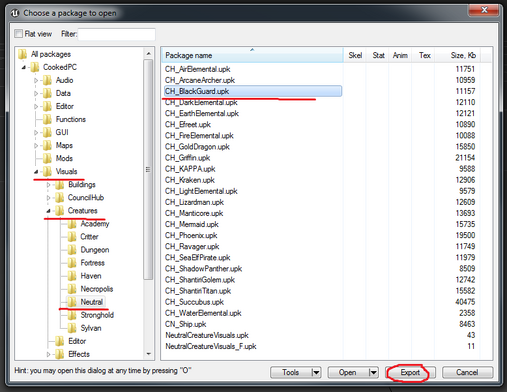This screenshot has height=392, width=507.
Task: Sort by Skel column header
Action: [x=355, y=55]
